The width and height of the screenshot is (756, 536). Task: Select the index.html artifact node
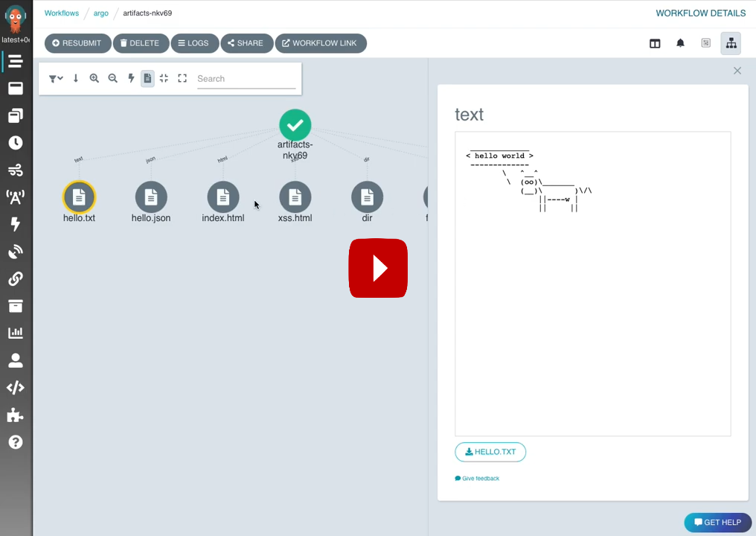[223, 197]
